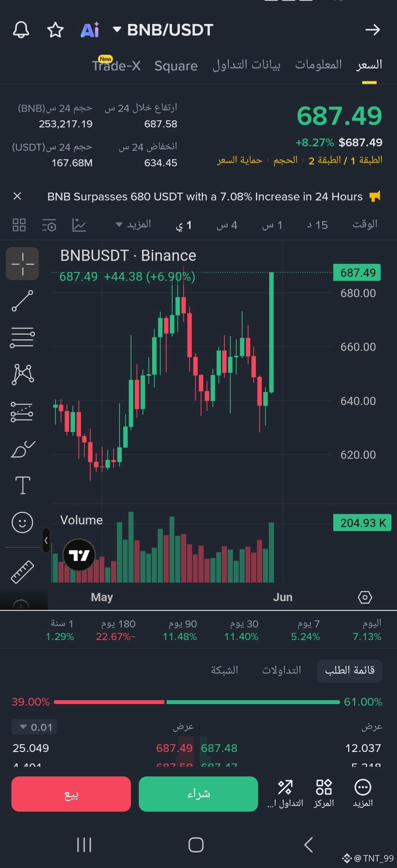This screenshot has width=397, height=868.
Task: Switch to the الشبكة tab
Action: click(x=224, y=670)
